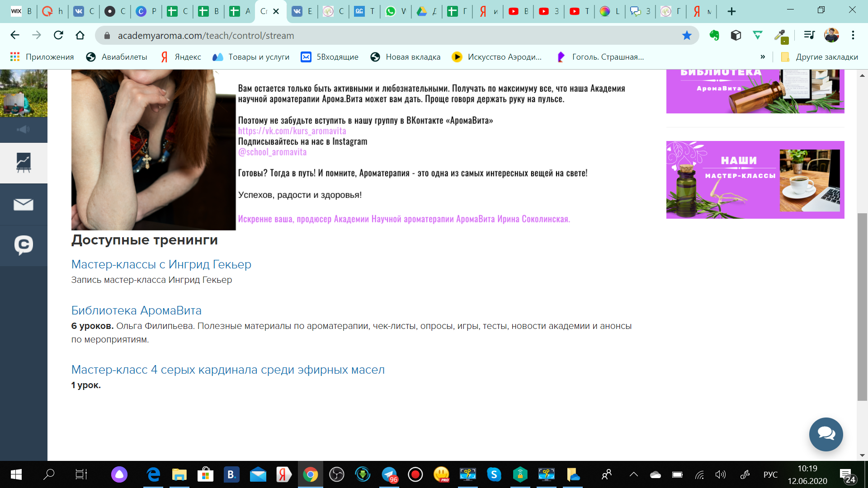This screenshot has height=488, width=868.
Task: Open Мастер-классы с Ингрид Гекьер training
Action: [x=161, y=264]
